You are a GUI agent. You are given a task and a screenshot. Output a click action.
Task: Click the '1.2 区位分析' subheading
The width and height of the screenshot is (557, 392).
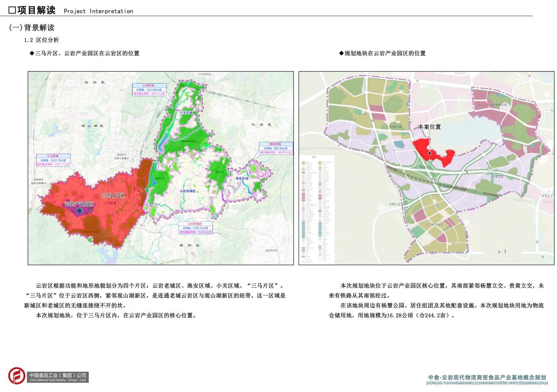tap(41, 40)
